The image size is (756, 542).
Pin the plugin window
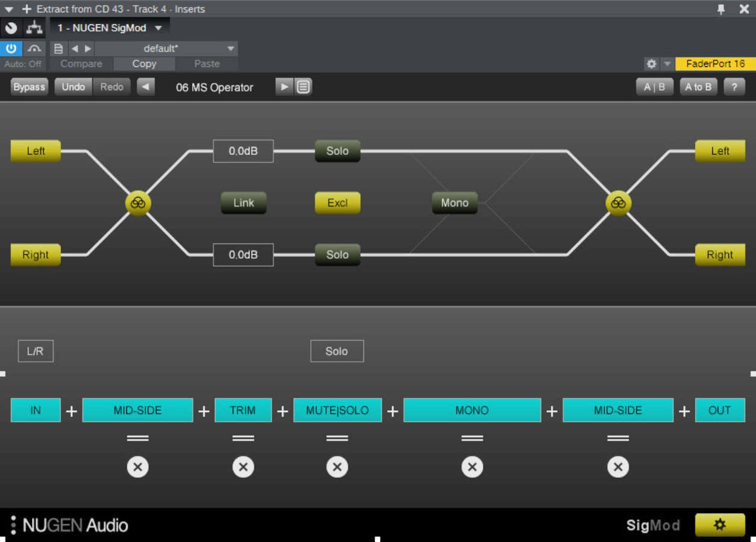(x=721, y=9)
